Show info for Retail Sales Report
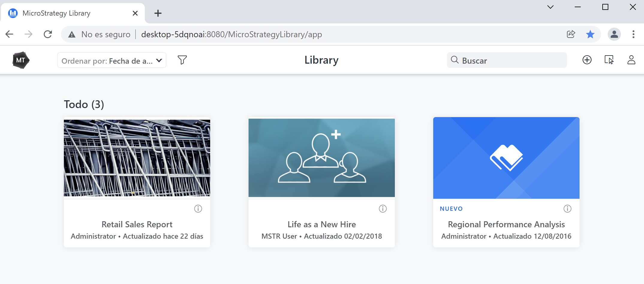 [198, 209]
